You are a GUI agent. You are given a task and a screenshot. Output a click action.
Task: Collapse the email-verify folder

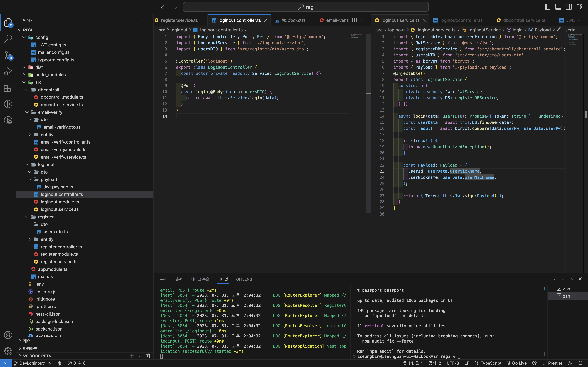point(27,112)
